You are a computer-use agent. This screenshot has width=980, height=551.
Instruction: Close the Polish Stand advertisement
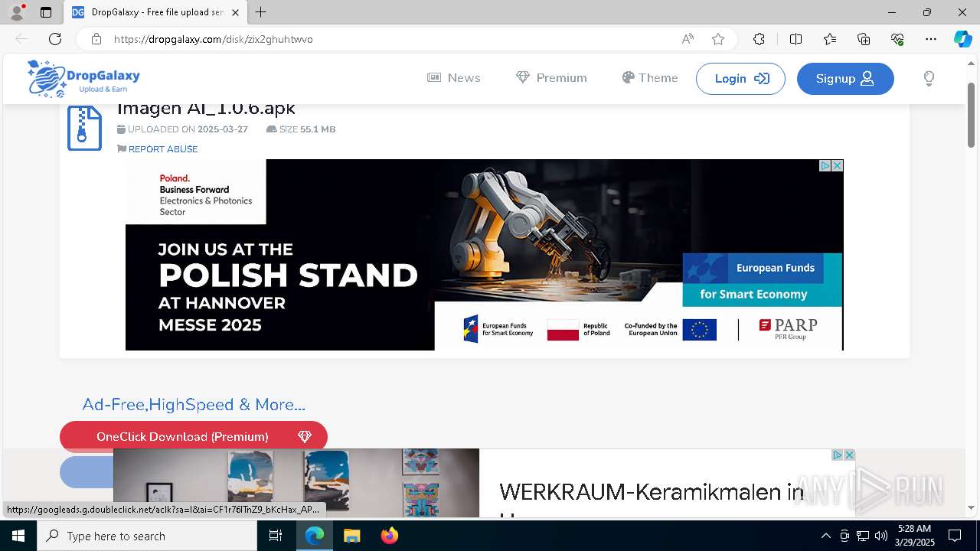(838, 165)
